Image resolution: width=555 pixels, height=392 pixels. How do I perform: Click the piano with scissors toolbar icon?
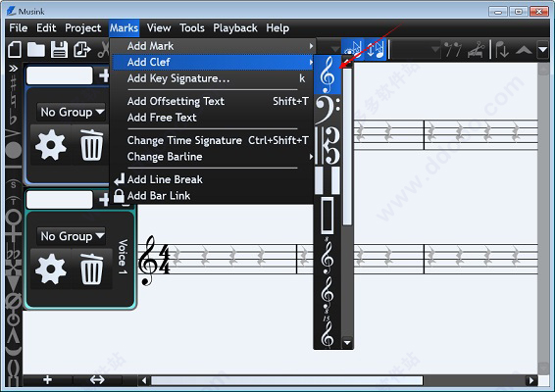pos(477,50)
